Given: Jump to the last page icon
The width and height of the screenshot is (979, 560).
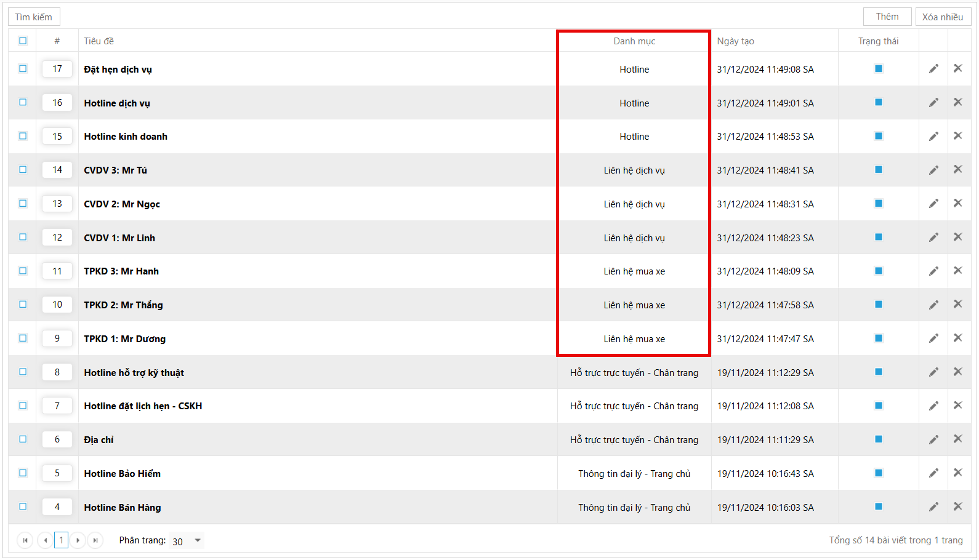Looking at the screenshot, I should tap(95, 540).
